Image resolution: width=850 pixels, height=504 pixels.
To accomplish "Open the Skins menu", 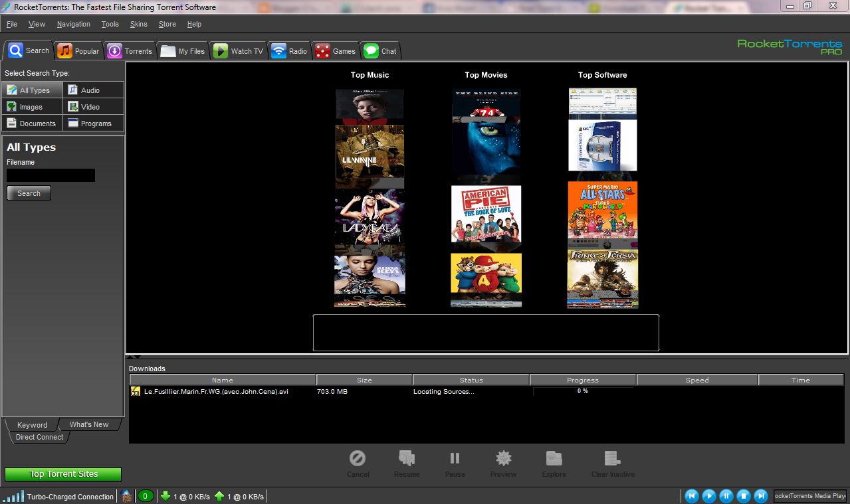I will tap(139, 24).
